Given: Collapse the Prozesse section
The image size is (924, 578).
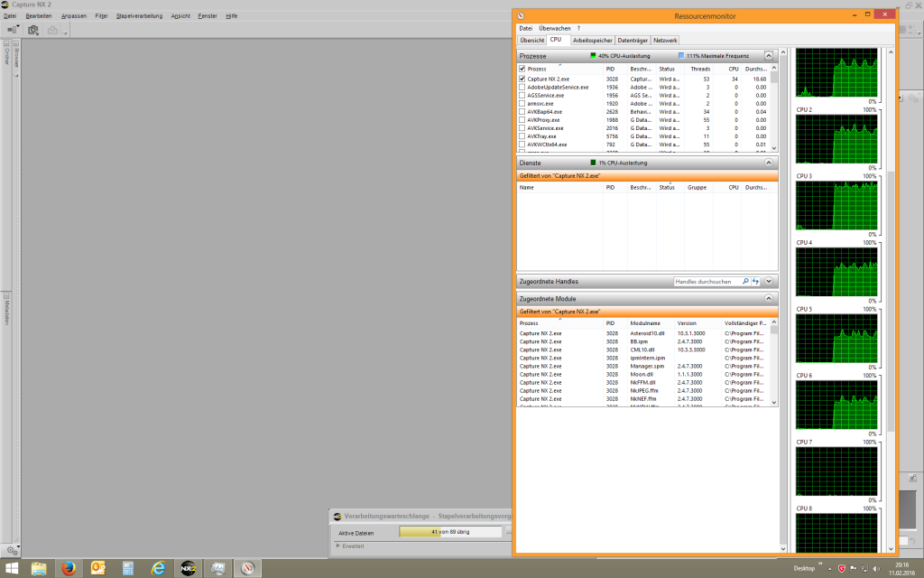Looking at the screenshot, I should pyautogui.click(x=769, y=55).
